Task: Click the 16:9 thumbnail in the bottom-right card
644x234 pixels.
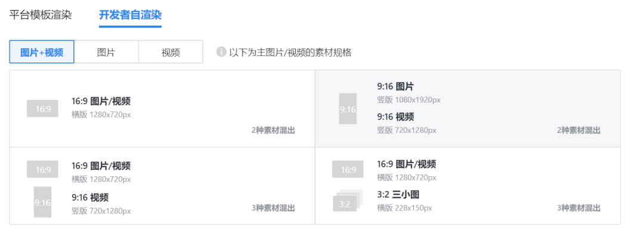Action: (x=348, y=169)
